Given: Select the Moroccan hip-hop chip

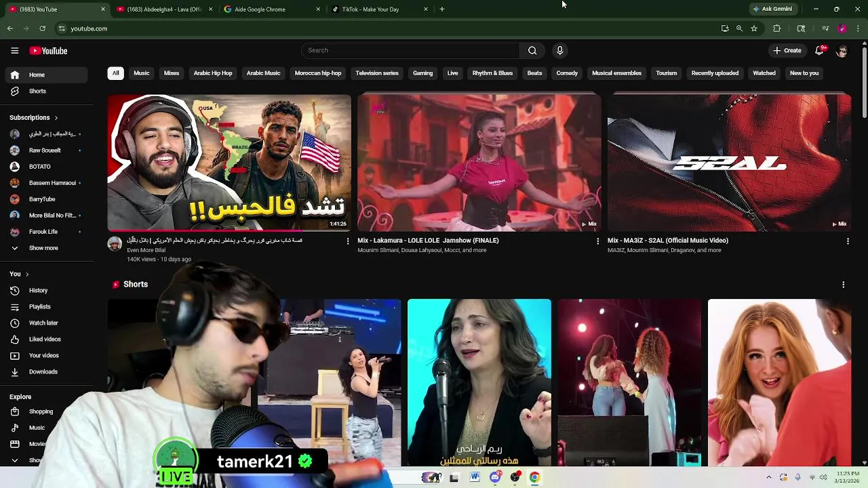Looking at the screenshot, I should (318, 73).
